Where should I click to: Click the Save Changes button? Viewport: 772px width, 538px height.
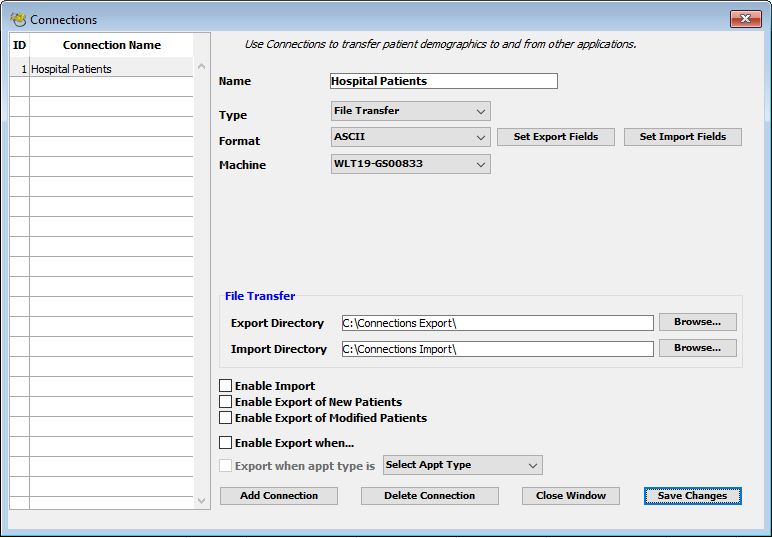point(692,496)
